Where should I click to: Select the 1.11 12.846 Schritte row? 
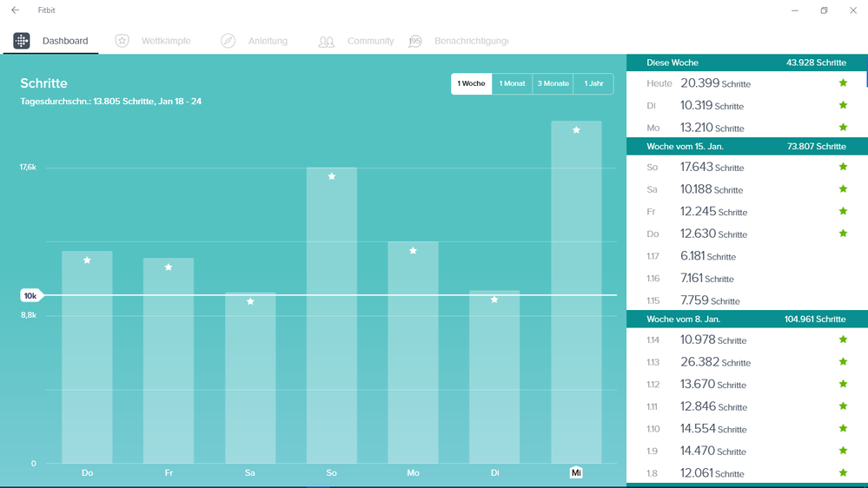(x=746, y=406)
